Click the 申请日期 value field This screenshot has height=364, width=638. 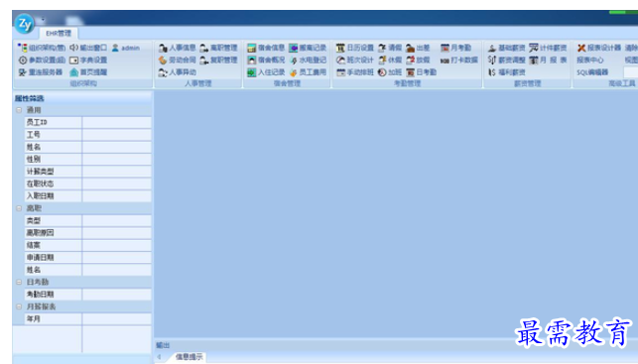click(x=117, y=258)
